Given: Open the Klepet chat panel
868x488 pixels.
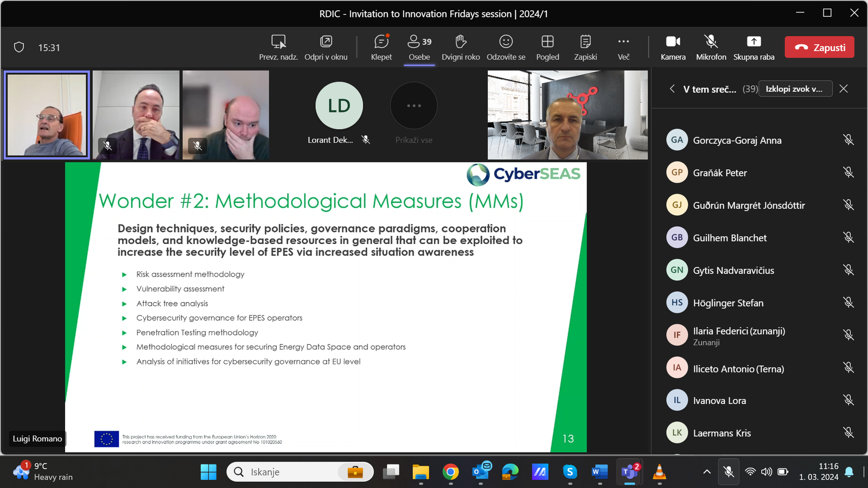Looking at the screenshot, I should 381,48.
